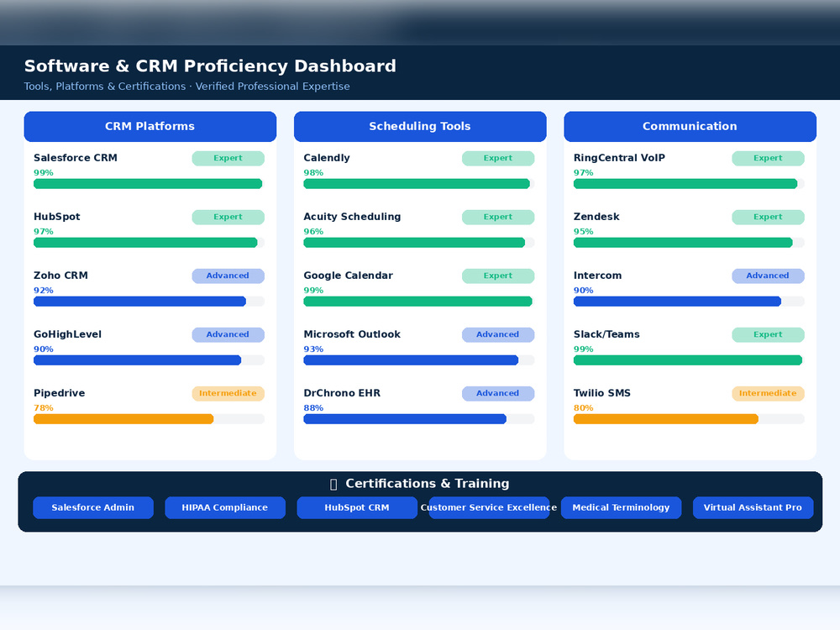The image size is (840, 630).
Task: Click the HIPAA Compliance certification button
Action: coord(225,507)
